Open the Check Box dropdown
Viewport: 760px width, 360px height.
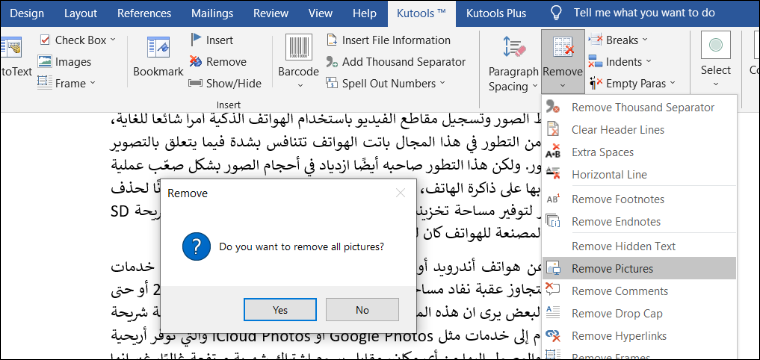click(x=113, y=40)
